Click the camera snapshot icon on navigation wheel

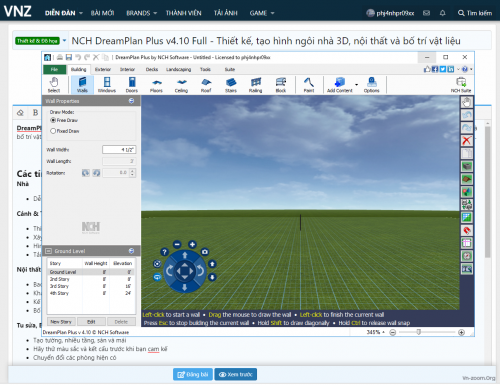point(205,252)
